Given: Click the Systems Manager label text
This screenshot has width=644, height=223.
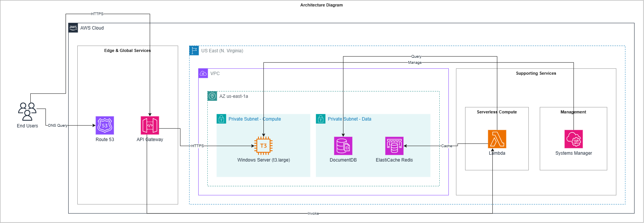Looking at the screenshot, I should coord(573,153).
